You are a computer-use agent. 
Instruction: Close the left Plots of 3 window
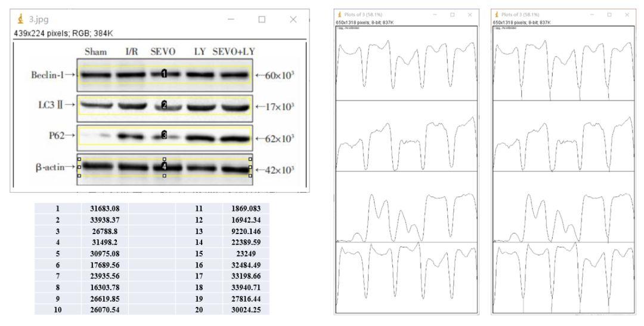tap(470, 15)
